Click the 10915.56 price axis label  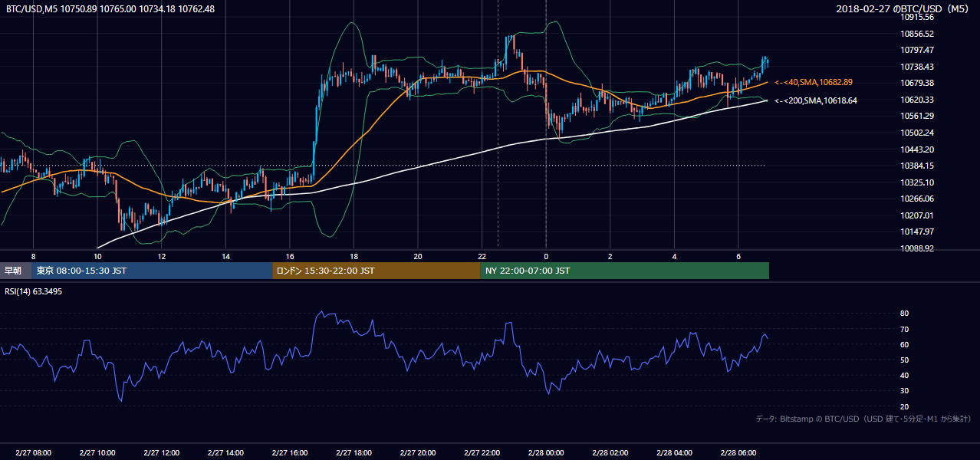coord(916,17)
